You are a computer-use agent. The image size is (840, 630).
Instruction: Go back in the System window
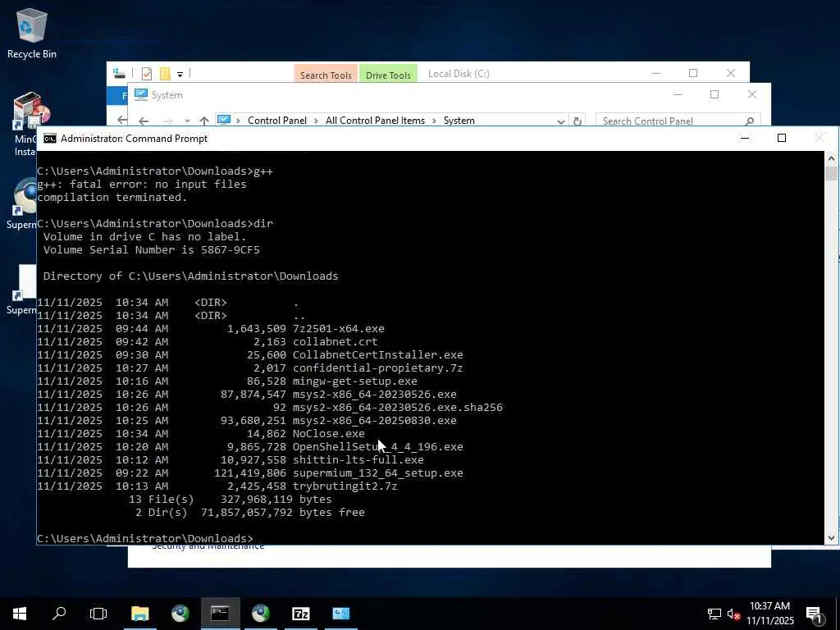[x=143, y=121]
